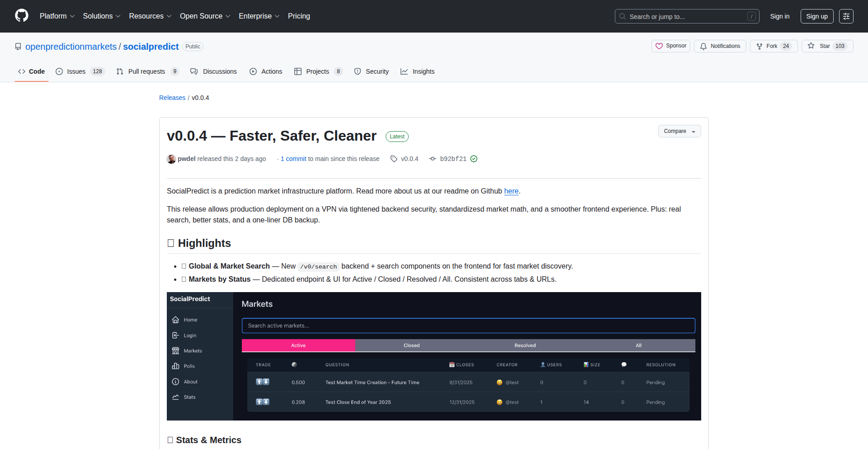Switch to the Issues tab

click(x=80, y=71)
